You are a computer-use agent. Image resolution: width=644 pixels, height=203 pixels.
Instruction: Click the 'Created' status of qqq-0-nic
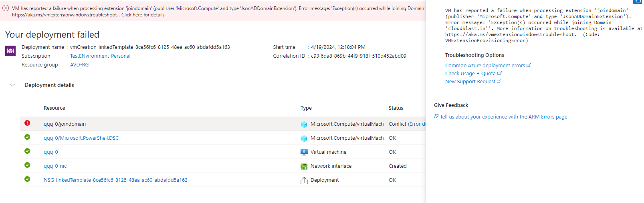click(398, 166)
